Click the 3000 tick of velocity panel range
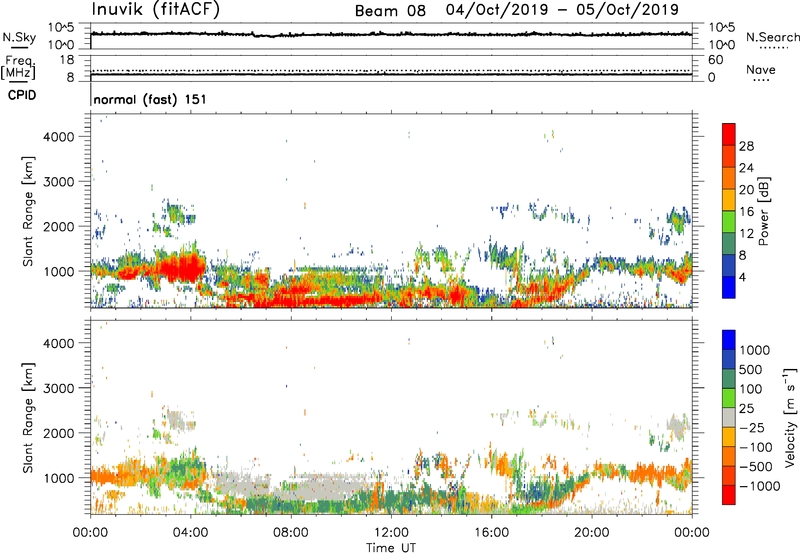 tap(59, 388)
